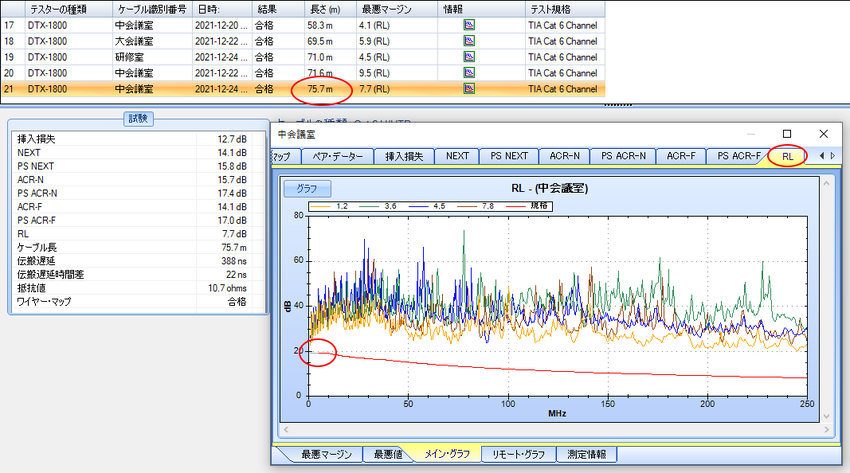Select the メイン・グラフ bottom tab

[x=447, y=454]
